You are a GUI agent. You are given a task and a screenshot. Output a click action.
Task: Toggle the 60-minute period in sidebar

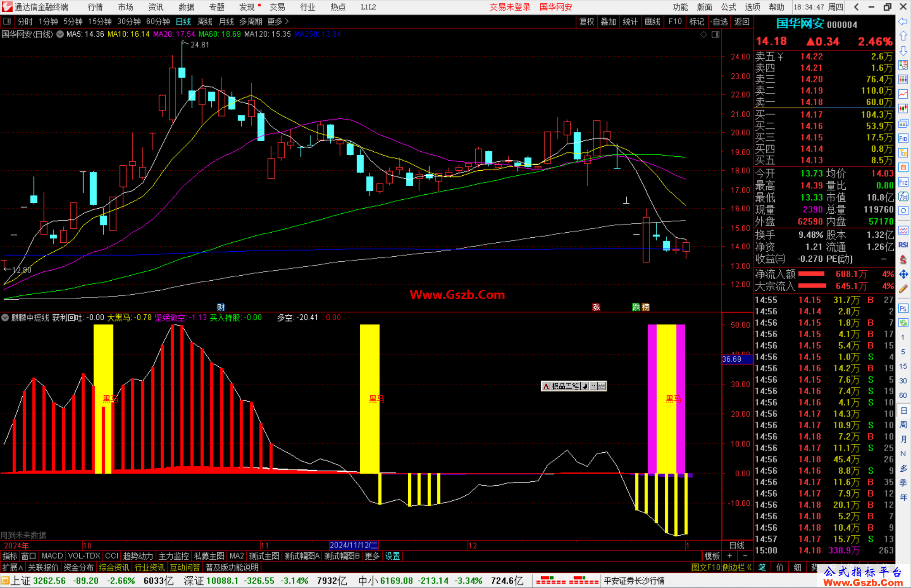pyautogui.click(x=903, y=395)
